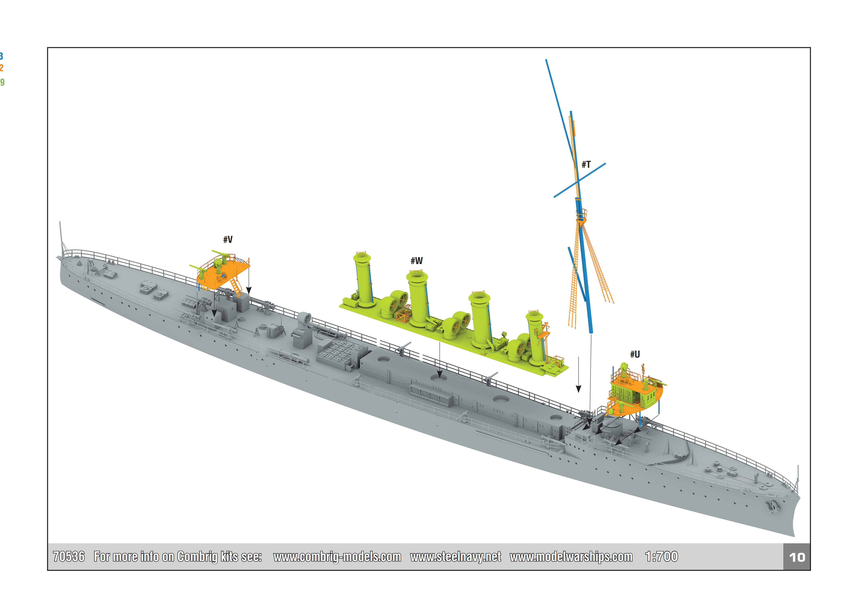Click the blue digit at left edge
858x616 pixels.
pos(2,56)
